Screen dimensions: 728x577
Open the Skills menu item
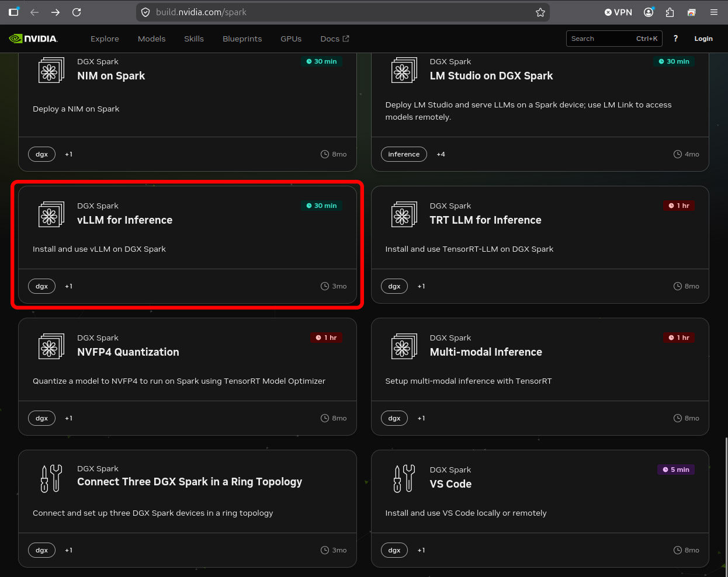194,39
